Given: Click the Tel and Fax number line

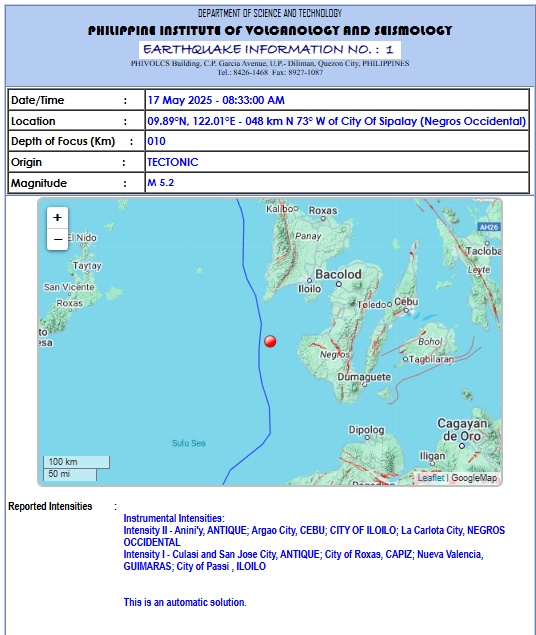Looking at the screenshot, I should (270, 72).
